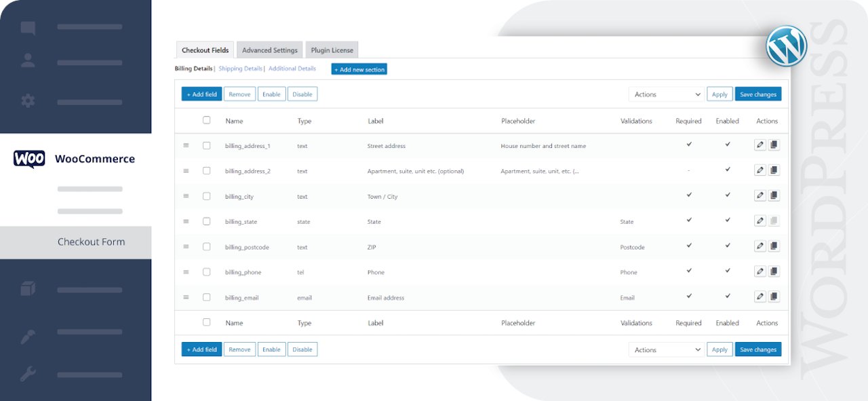Viewport: 868px width, 401px height.
Task: Edit the billing_address_1 field
Action: (759, 145)
